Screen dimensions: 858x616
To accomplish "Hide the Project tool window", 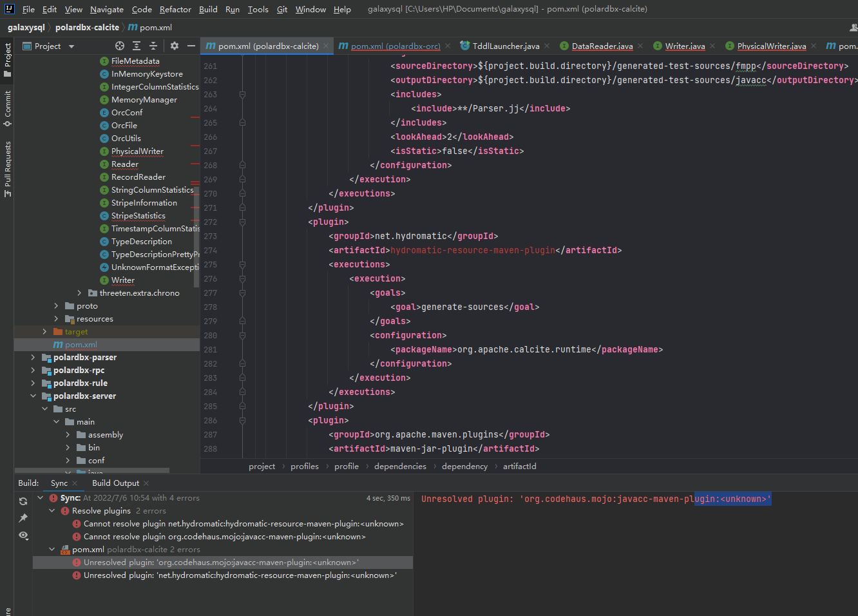I will click(x=191, y=46).
